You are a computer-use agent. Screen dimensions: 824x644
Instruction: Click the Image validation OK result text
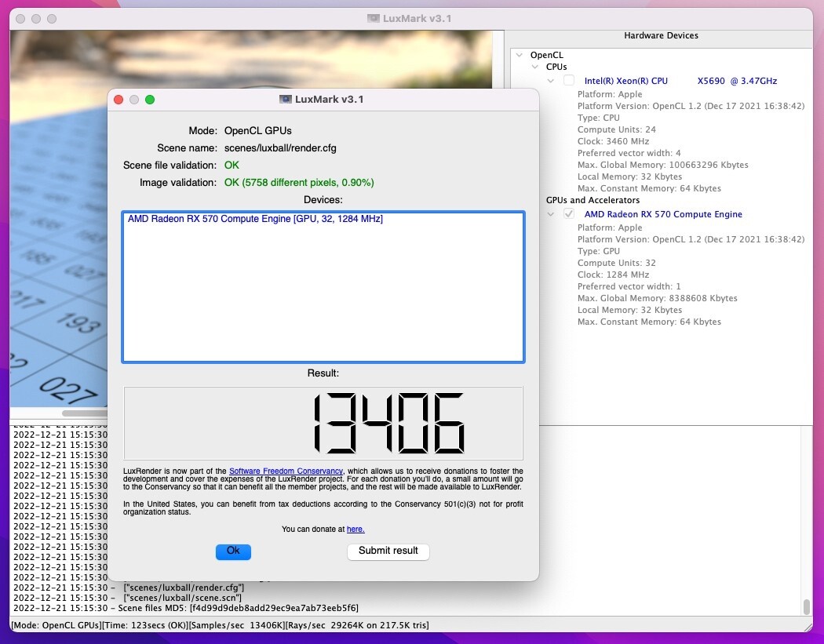point(299,182)
